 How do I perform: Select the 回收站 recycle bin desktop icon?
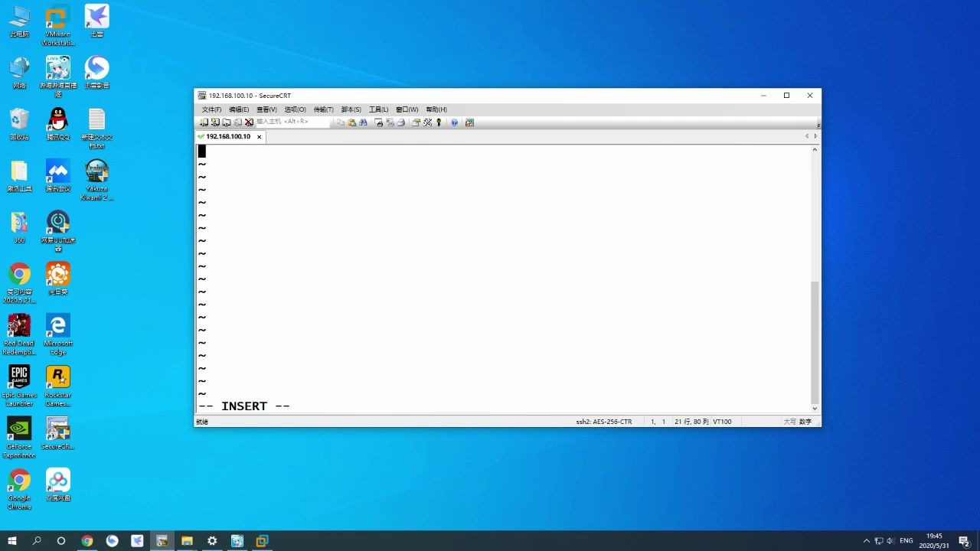[19, 124]
